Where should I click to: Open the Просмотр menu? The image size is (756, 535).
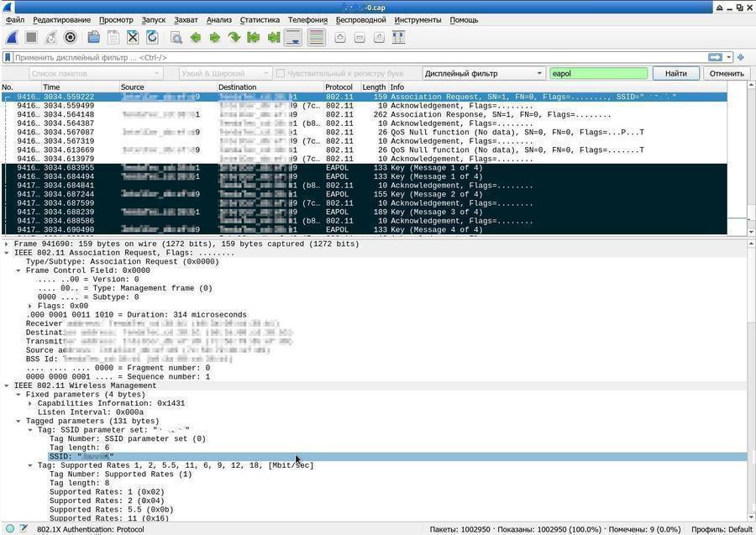pyautogui.click(x=116, y=20)
